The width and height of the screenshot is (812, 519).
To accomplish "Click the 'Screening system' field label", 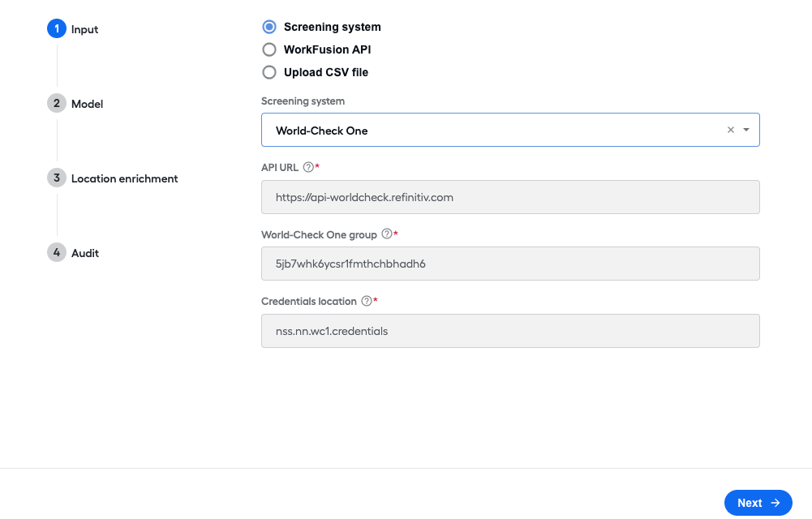I will [303, 101].
